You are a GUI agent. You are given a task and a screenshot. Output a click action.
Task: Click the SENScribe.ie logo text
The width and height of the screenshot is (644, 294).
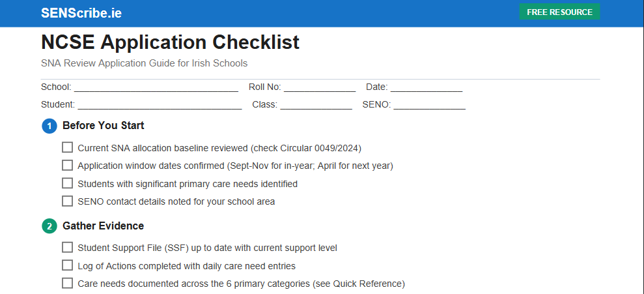pos(81,13)
